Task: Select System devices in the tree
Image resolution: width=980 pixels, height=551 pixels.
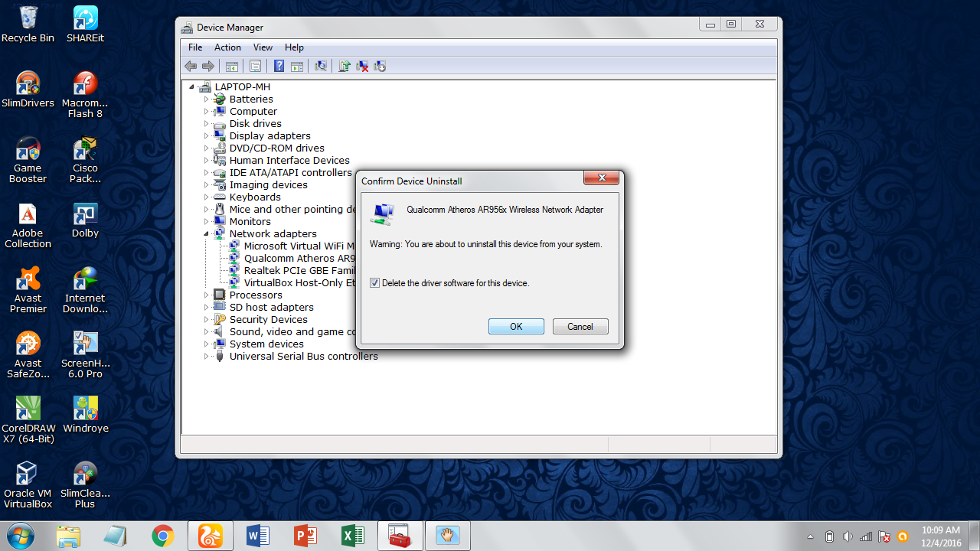Action: 266,344
